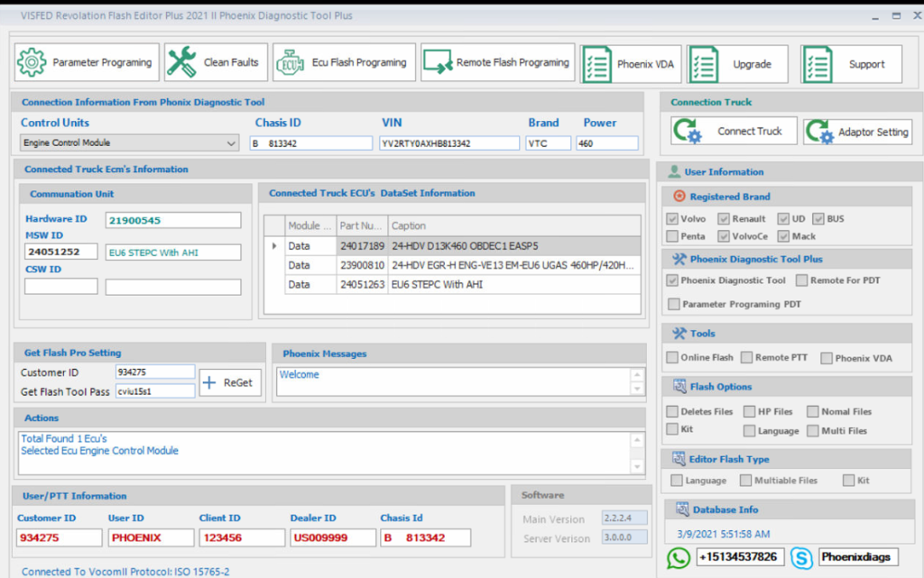Screen dimensions: 924x578
Task: Enable Remote For PDT checkbox
Action: pos(801,280)
